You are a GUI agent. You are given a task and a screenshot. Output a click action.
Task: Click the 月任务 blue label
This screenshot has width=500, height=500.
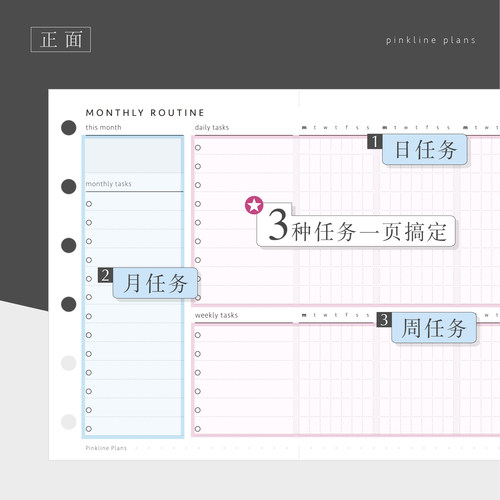click(x=155, y=283)
